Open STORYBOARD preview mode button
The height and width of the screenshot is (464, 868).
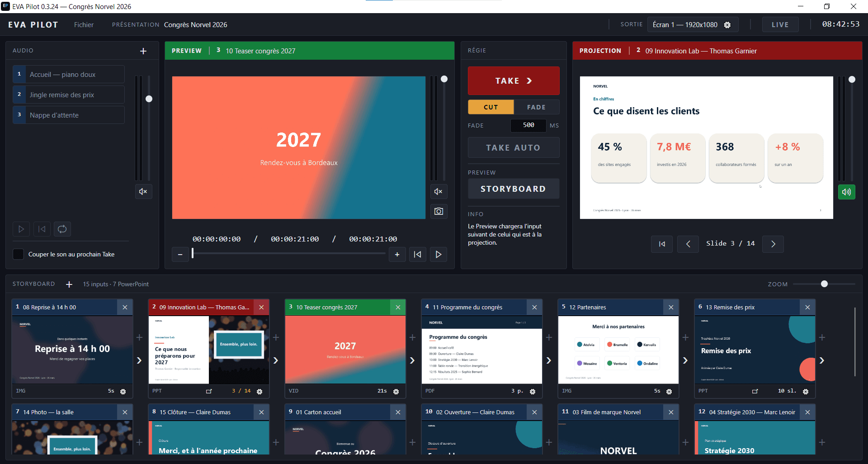point(514,189)
